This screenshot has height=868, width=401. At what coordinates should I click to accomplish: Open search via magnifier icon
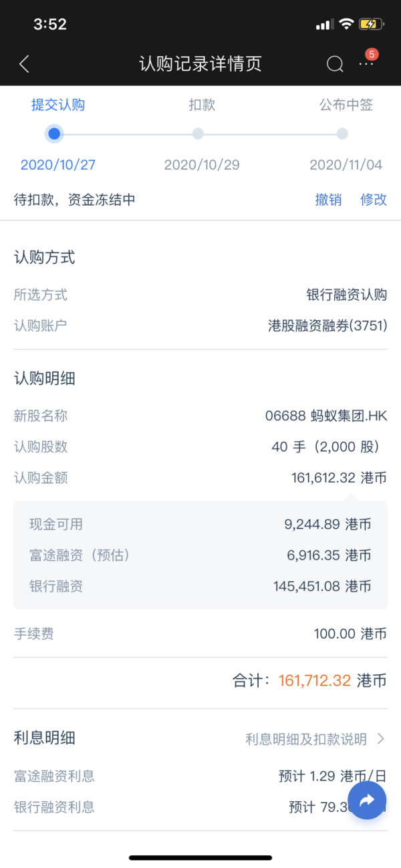[x=335, y=64]
